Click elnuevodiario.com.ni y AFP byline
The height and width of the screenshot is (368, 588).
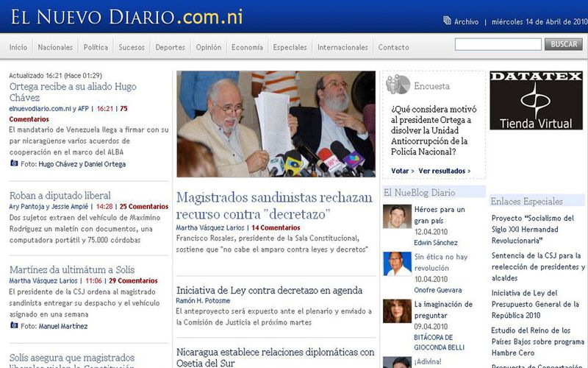pyautogui.click(x=49, y=108)
